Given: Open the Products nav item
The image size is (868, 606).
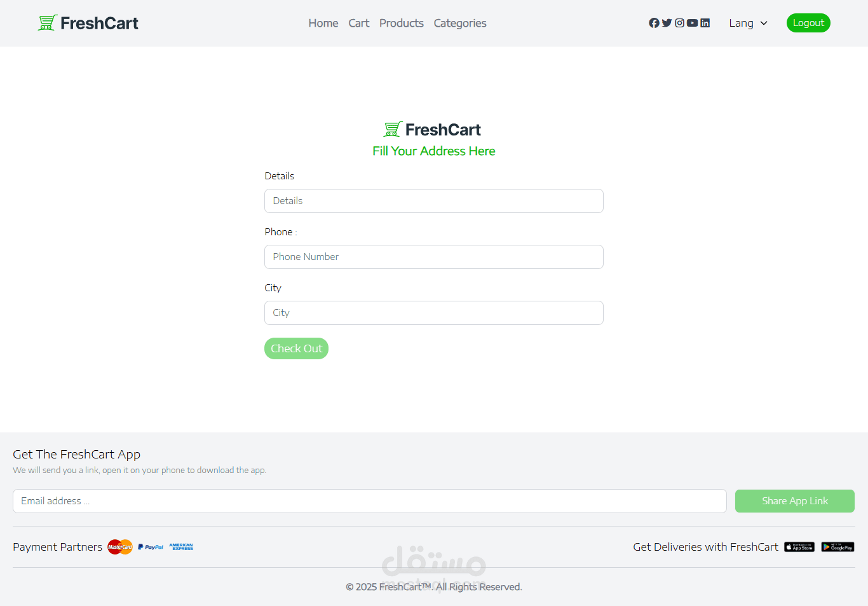Looking at the screenshot, I should tap(402, 23).
